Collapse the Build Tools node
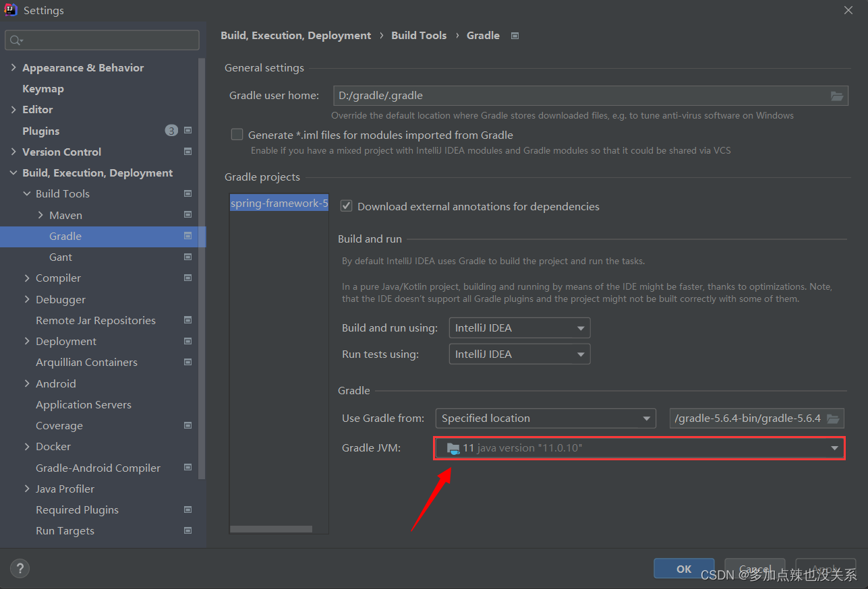Viewport: 868px width, 589px height. tap(27, 193)
